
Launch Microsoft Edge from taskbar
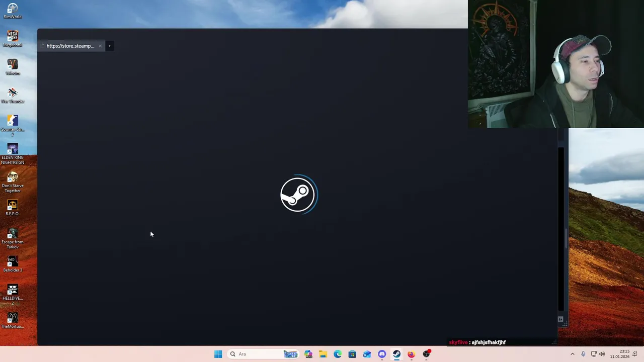[x=338, y=354]
